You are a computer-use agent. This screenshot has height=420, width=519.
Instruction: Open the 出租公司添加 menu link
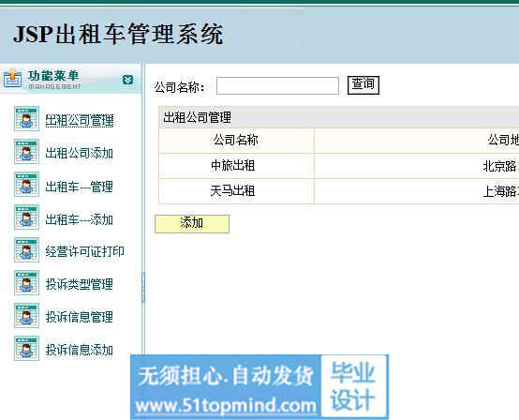[80, 153]
